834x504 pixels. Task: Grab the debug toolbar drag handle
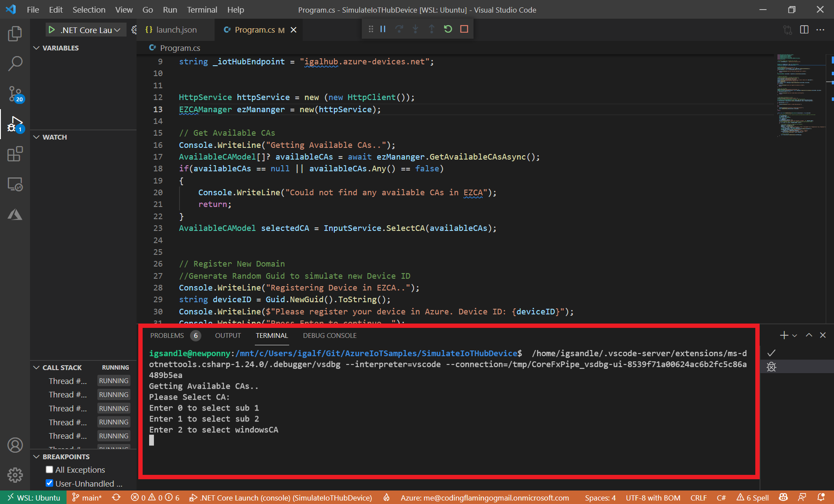click(370, 29)
